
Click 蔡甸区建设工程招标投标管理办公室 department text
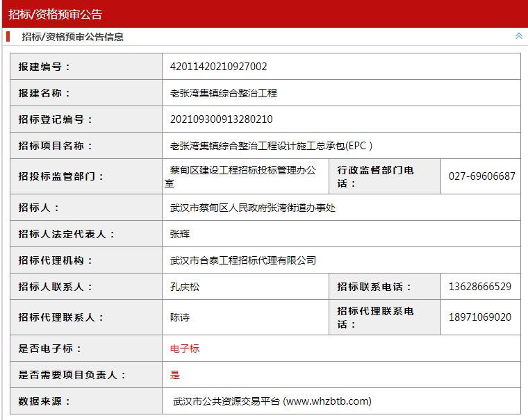[243, 176]
